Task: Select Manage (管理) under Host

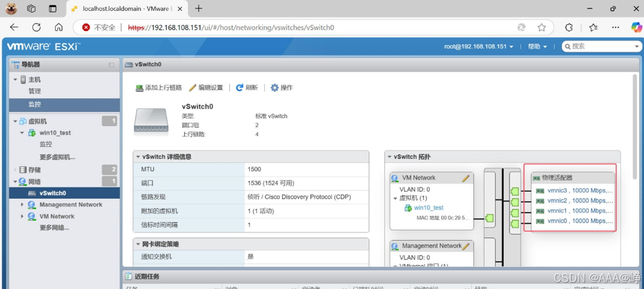Action: click(35, 91)
